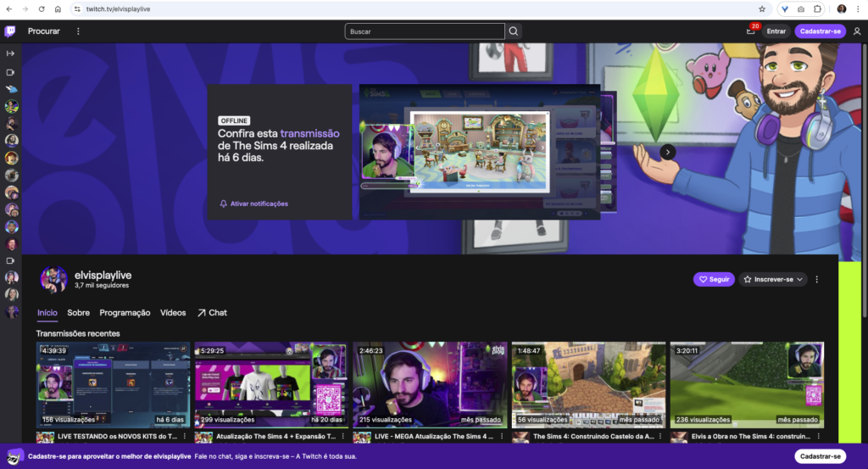Switch to the Sobre tab
This screenshot has height=469, width=868.
click(x=78, y=313)
